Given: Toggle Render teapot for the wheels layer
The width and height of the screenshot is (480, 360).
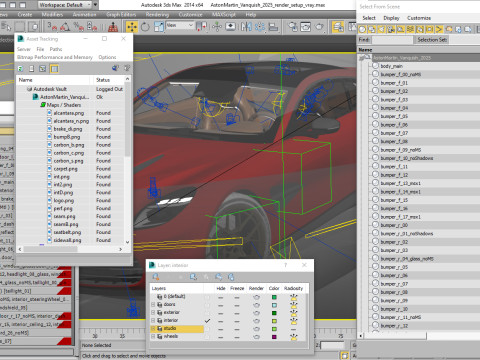Looking at the screenshot, I should [x=256, y=337].
